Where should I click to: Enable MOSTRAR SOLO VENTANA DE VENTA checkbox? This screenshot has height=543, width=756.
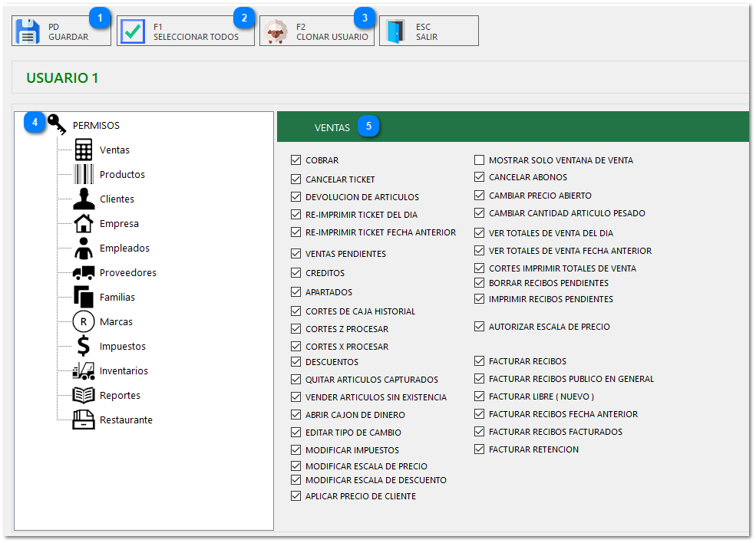pyautogui.click(x=480, y=161)
